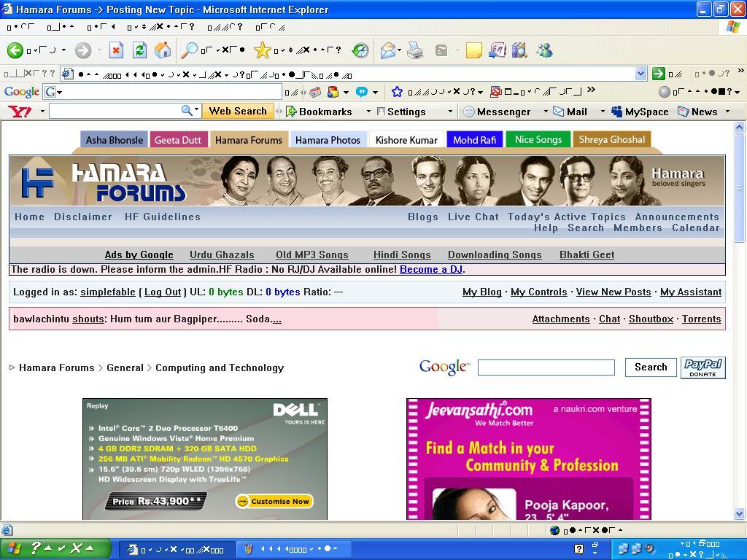Click the speaker volume tray icon
The image size is (747, 560).
click(650, 548)
